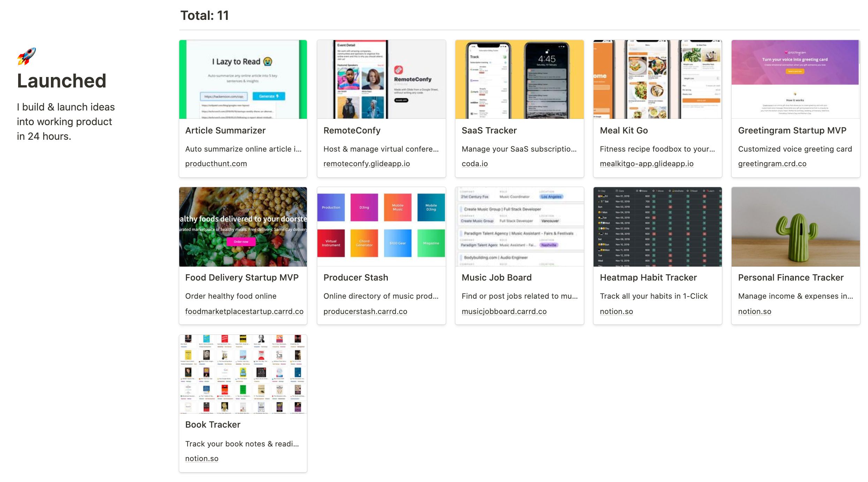Click the Food Delivery Startup MVP title
Image resolution: width=868 pixels, height=482 pixels.
[x=242, y=277]
